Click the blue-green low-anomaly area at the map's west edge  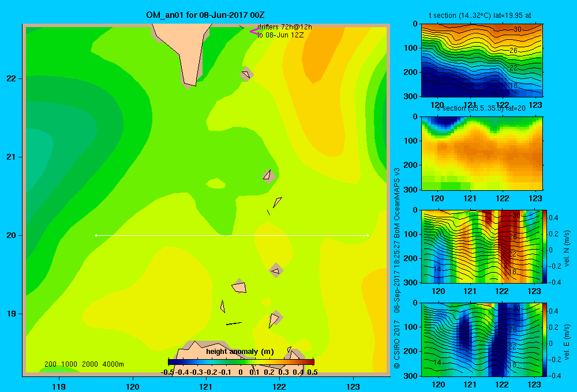[39, 158]
